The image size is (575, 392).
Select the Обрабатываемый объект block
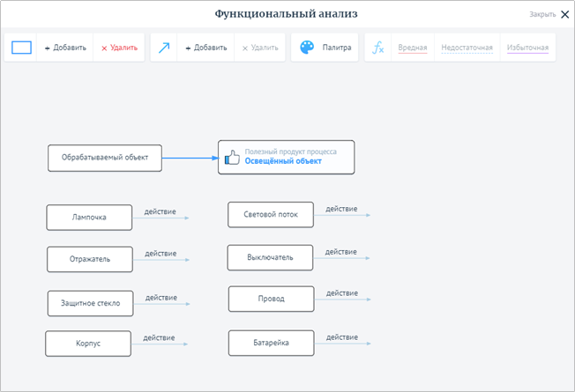click(105, 159)
